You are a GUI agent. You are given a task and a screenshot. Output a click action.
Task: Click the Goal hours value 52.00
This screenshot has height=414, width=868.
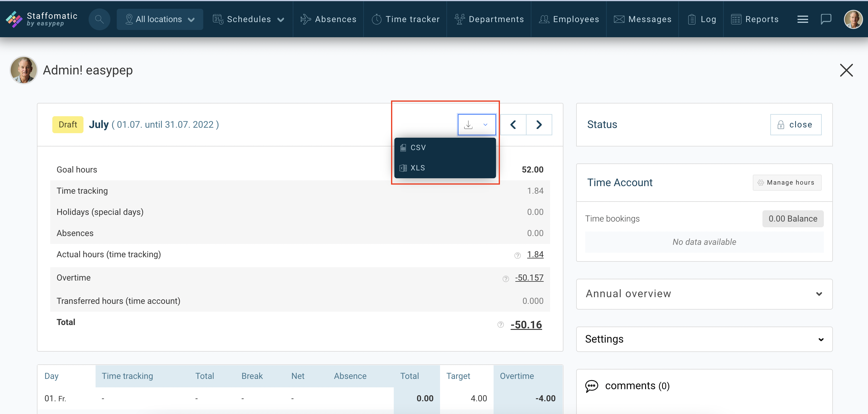(532, 169)
